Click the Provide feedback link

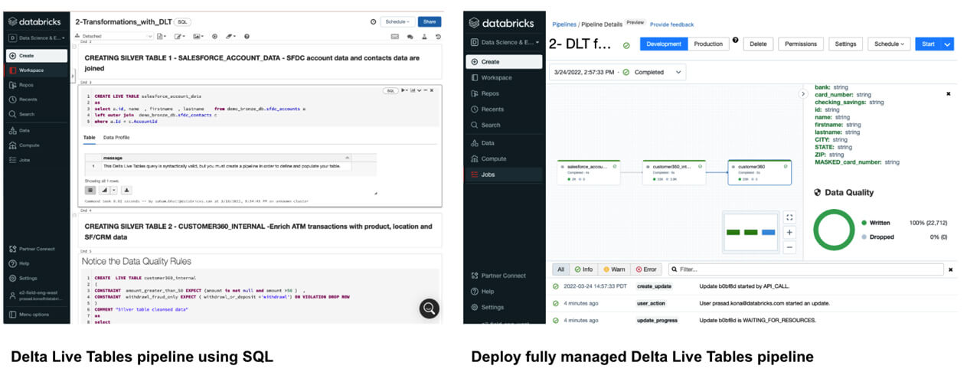pos(671,24)
